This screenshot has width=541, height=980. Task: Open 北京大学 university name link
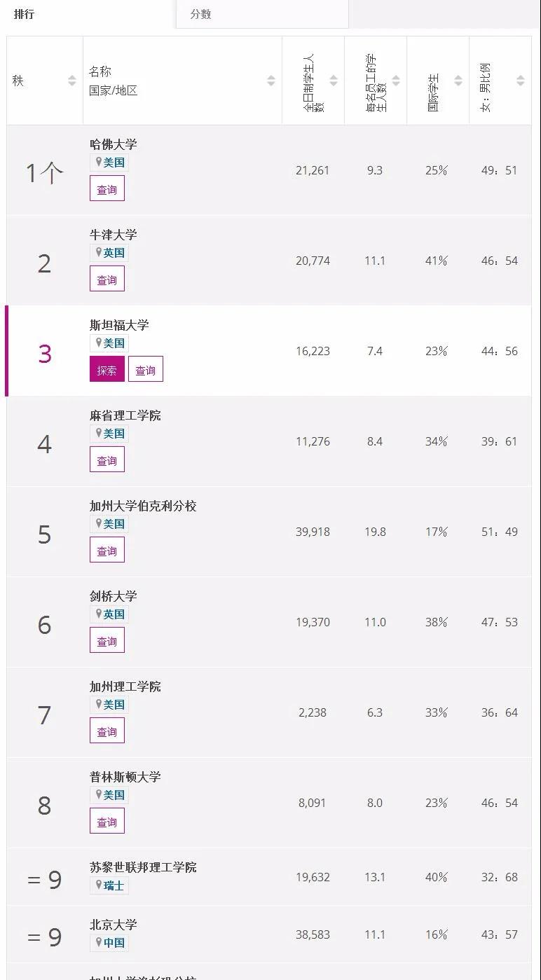(114, 925)
